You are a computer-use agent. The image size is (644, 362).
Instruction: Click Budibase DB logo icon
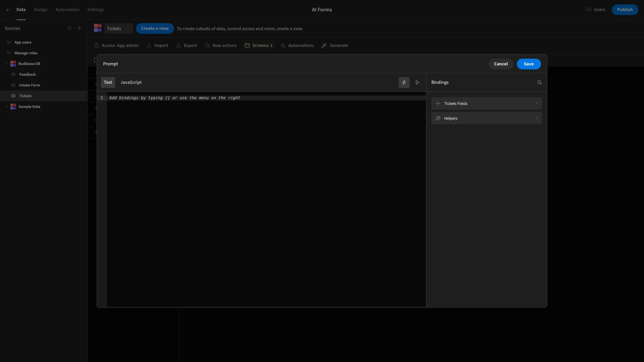pos(13,64)
